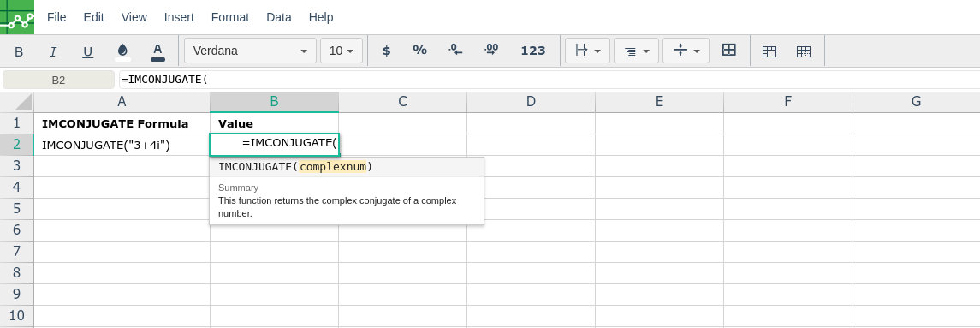Apply currency dollar format
980x328 pixels.
pyautogui.click(x=386, y=51)
